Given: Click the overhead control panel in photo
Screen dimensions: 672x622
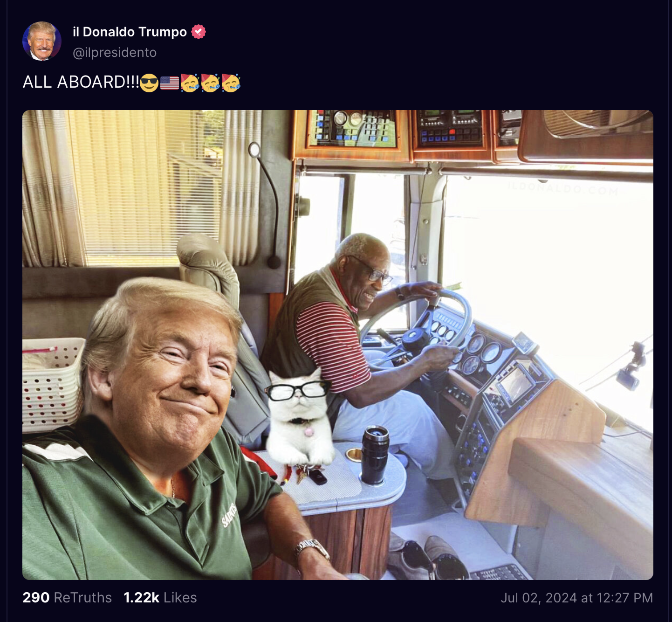Looking at the screenshot, I should [354, 128].
